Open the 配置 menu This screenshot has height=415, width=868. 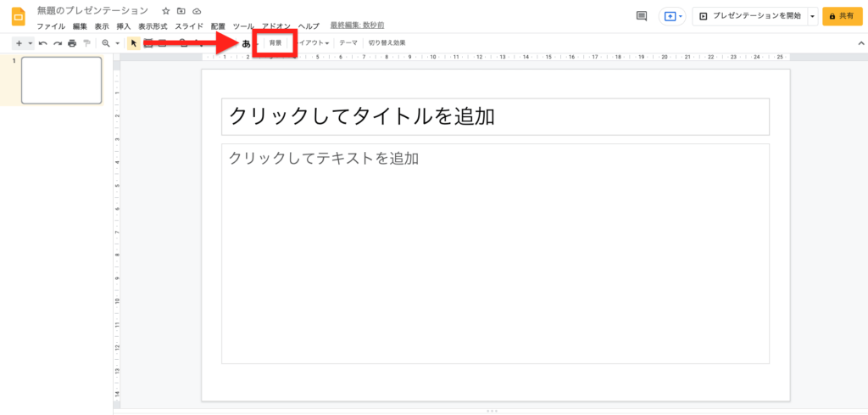tap(218, 26)
